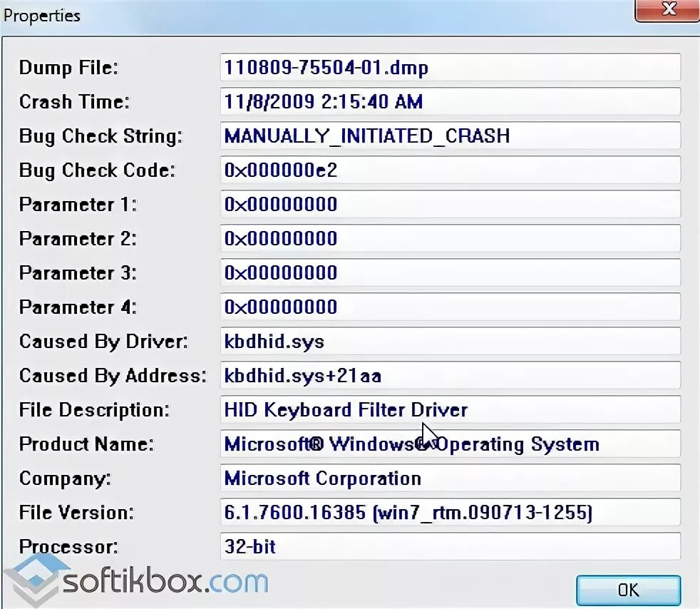700x609 pixels.
Task: Click the Parameter 4 value field
Action: pos(451,307)
